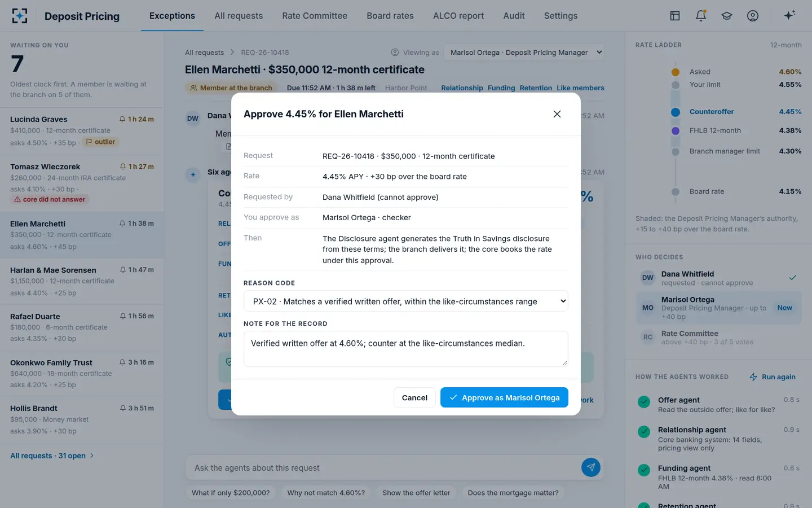Click the 'Show the offer letter' suggestion

point(416,493)
